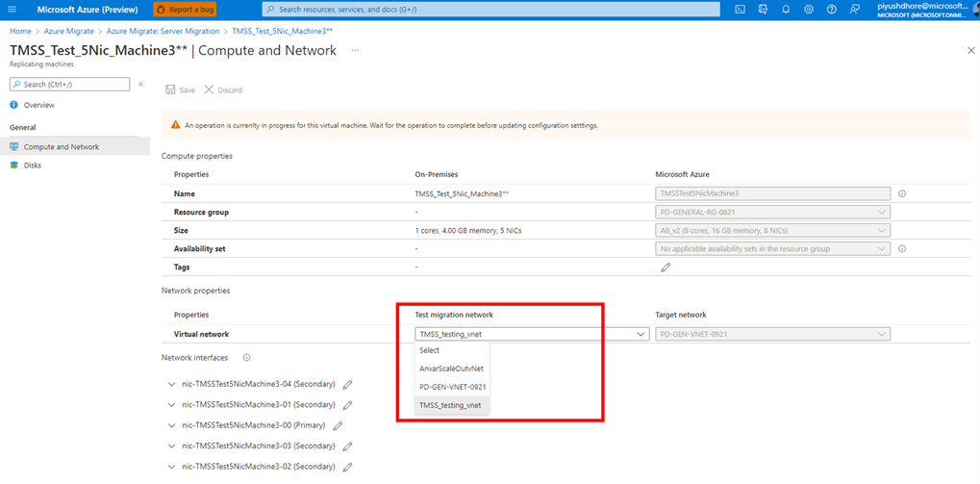Go to Azure Migrate: Server Migration breadcrumb
980x484 pixels.
click(x=163, y=31)
